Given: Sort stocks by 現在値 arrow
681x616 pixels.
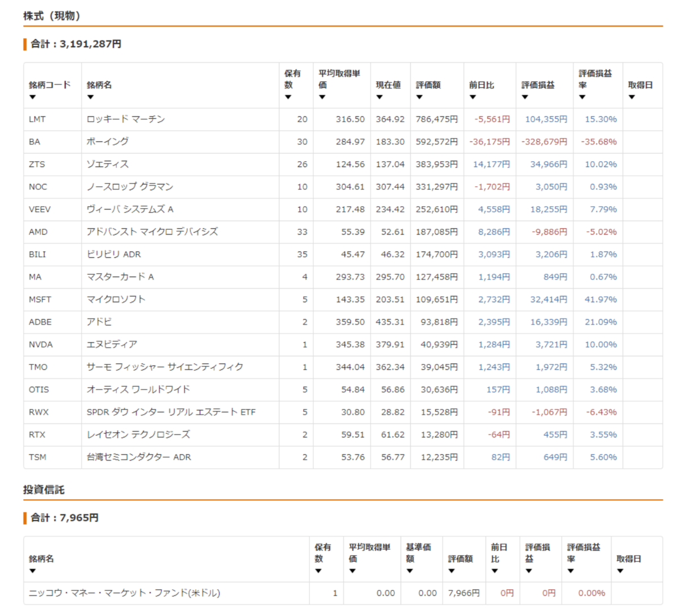Looking at the screenshot, I should coord(379,97).
